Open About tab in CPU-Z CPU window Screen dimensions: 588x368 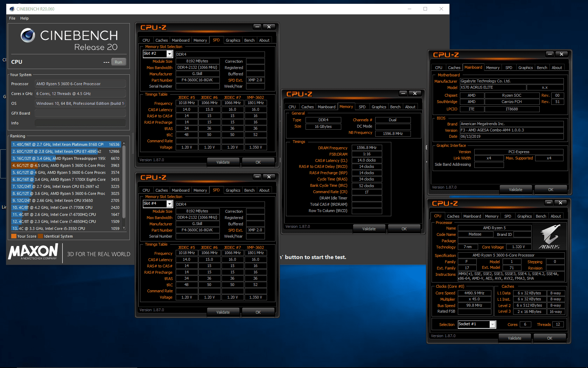point(556,216)
